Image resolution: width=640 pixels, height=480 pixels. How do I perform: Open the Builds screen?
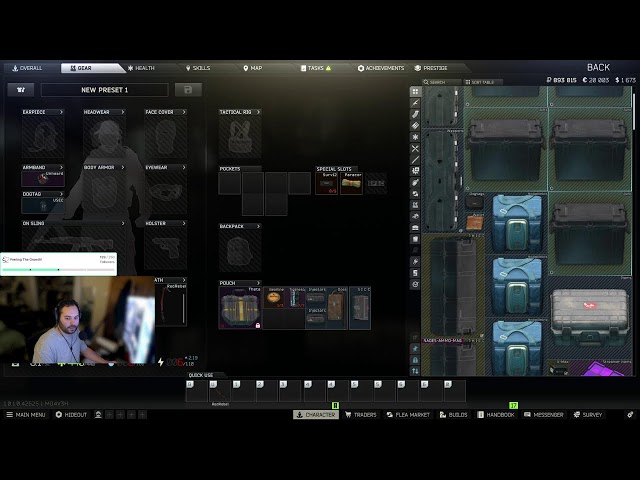click(453, 415)
